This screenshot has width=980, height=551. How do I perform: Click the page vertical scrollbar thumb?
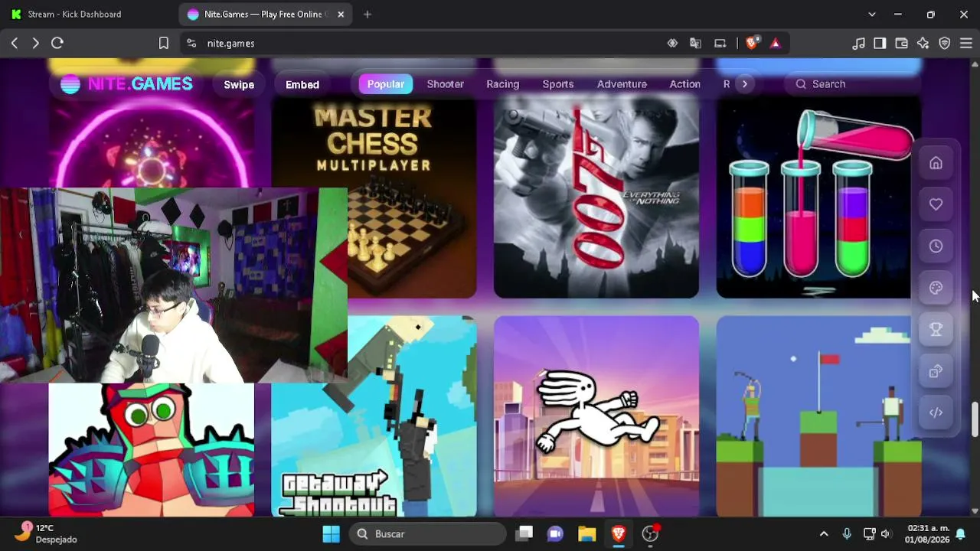click(975, 419)
